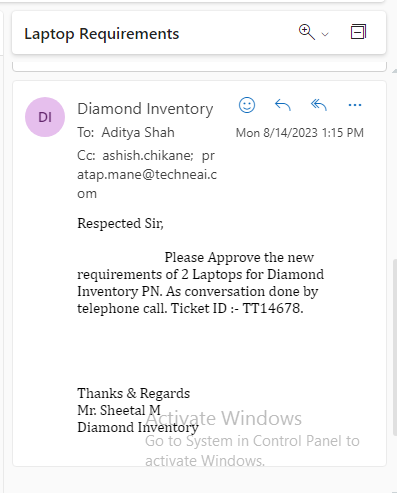The height and width of the screenshot is (493, 397).
Task: Click the zoom magnifier icon
Action: click(307, 32)
